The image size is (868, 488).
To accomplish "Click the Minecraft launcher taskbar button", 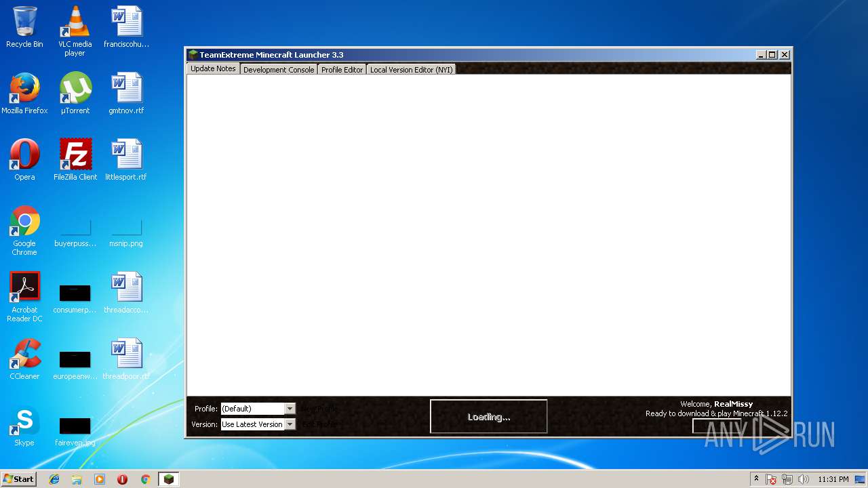I will [x=168, y=479].
